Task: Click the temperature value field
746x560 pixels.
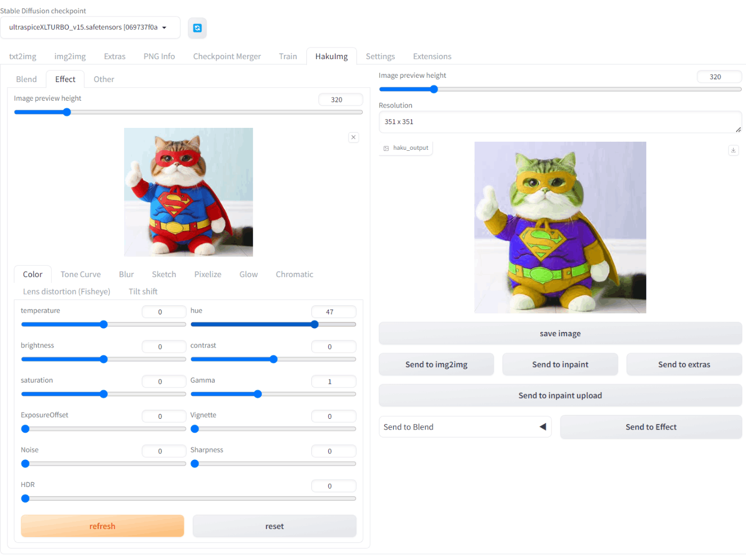Action: (164, 312)
